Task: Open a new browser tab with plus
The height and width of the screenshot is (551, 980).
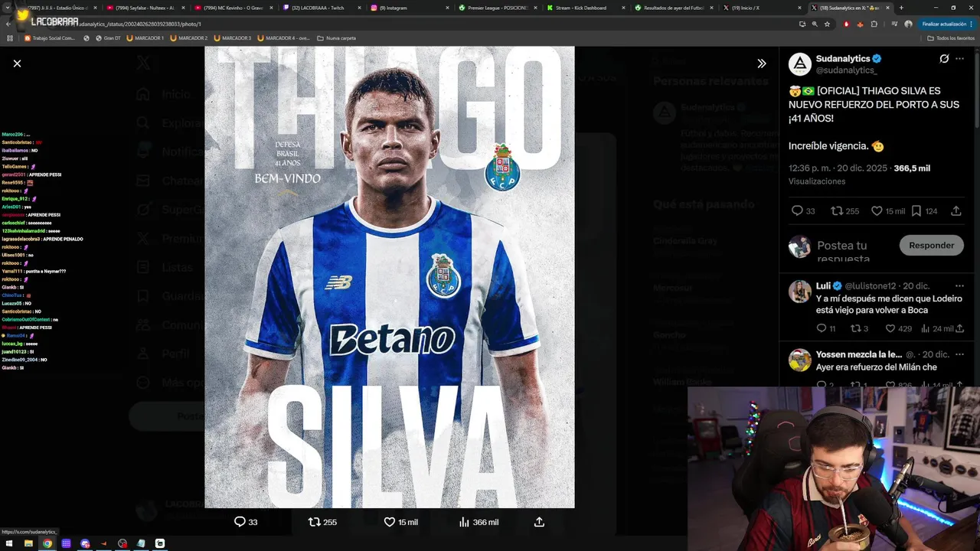Action: click(x=901, y=8)
